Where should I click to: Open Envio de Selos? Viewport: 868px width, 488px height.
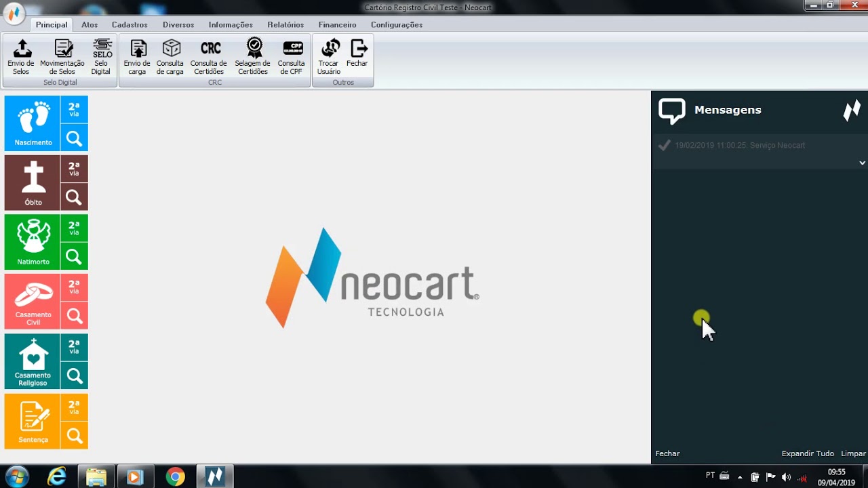click(x=21, y=57)
